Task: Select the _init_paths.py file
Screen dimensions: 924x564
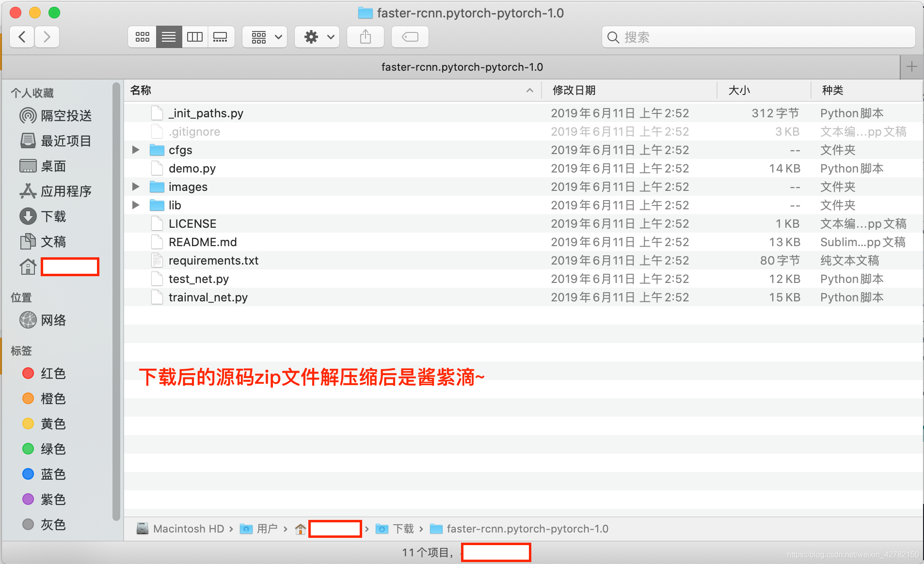Action: tap(524, 113)
